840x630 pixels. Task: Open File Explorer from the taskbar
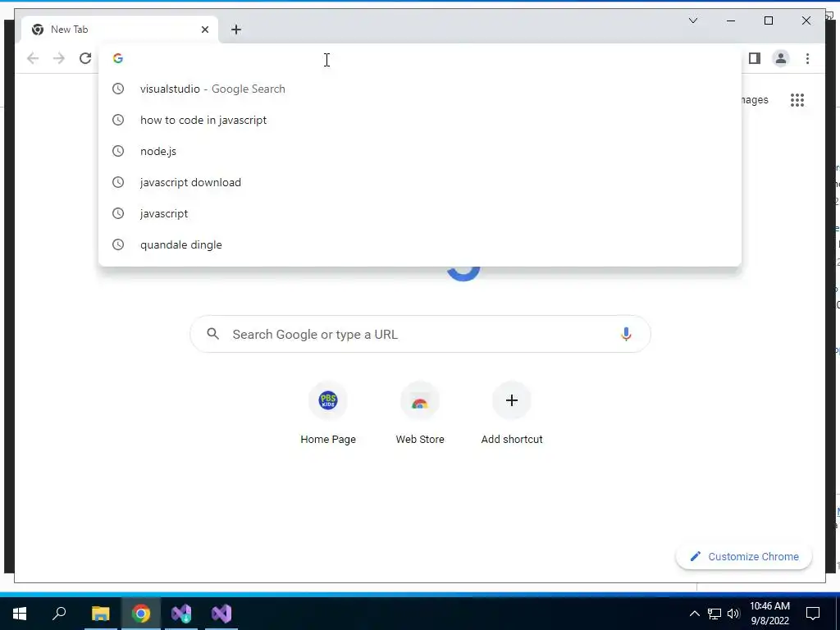100,614
